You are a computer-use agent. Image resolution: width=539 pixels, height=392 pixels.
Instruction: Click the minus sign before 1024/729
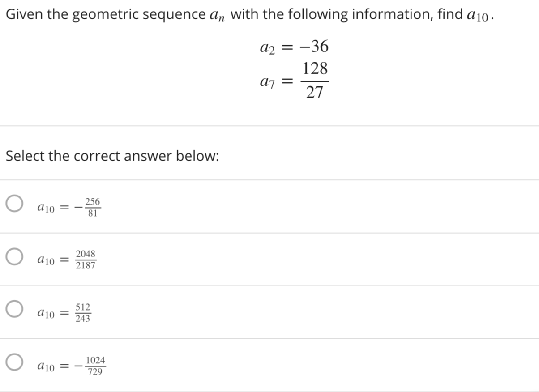tap(79, 366)
